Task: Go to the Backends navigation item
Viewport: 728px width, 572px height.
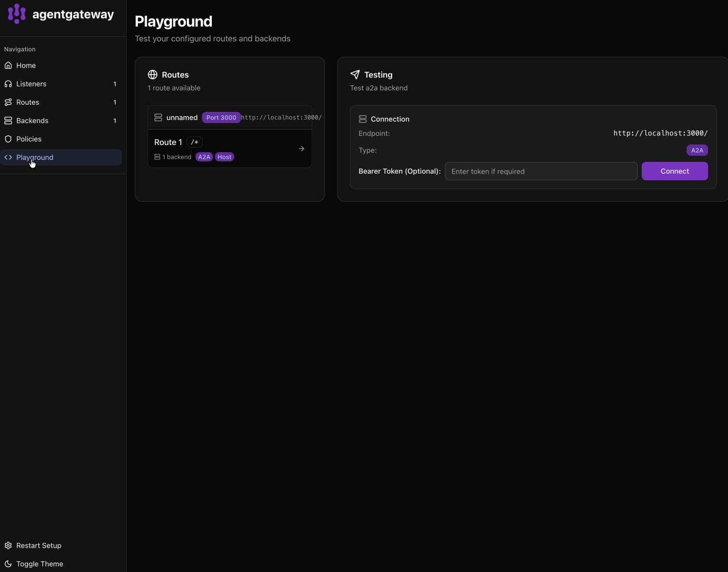Action: pos(32,121)
